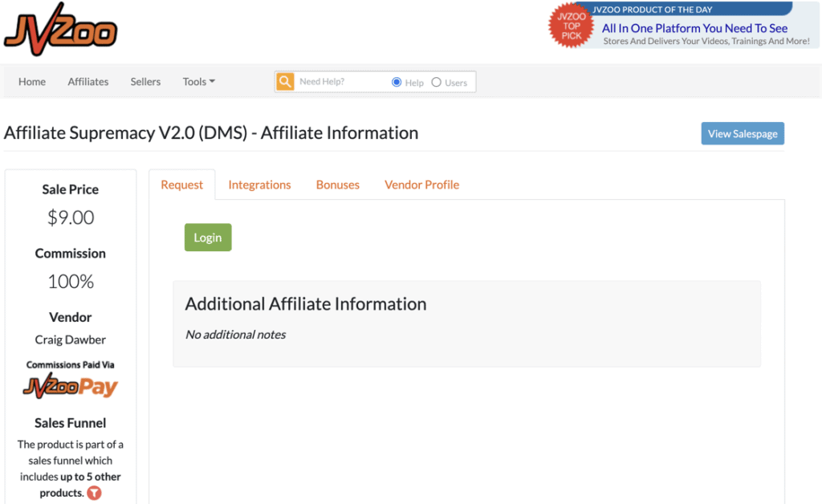This screenshot has height=504, width=822.
Task: Click the red sales funnel icon
Action: 95,493
